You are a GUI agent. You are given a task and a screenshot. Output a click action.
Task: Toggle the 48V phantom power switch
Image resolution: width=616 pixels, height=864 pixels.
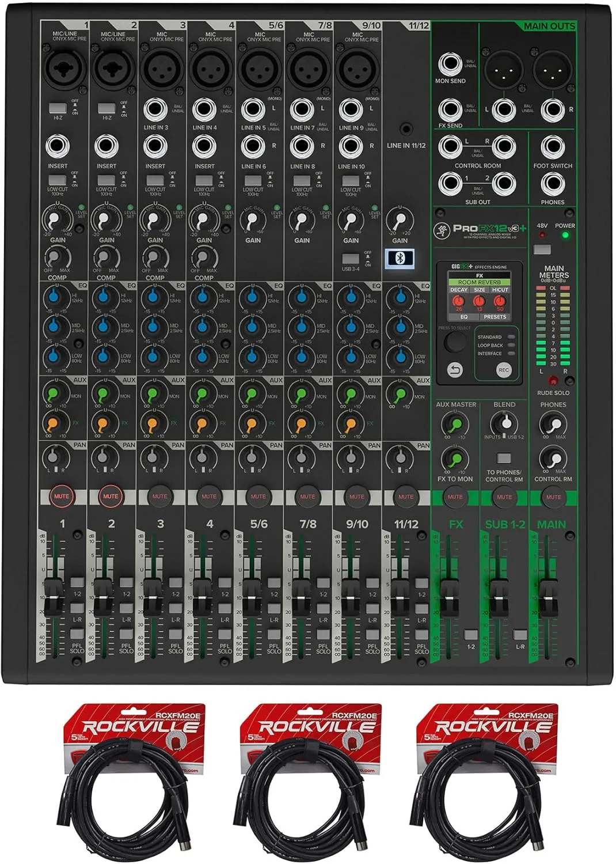click(x=542, y=250)
